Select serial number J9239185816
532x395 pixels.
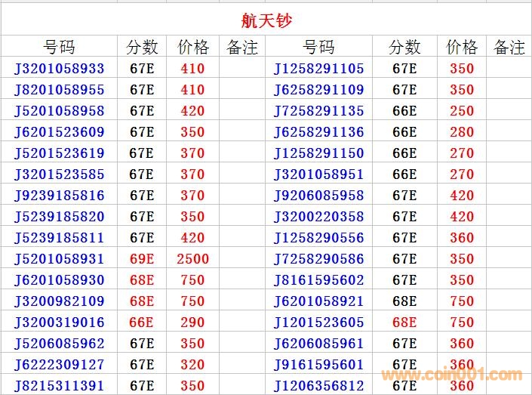[x=60, y=196]
